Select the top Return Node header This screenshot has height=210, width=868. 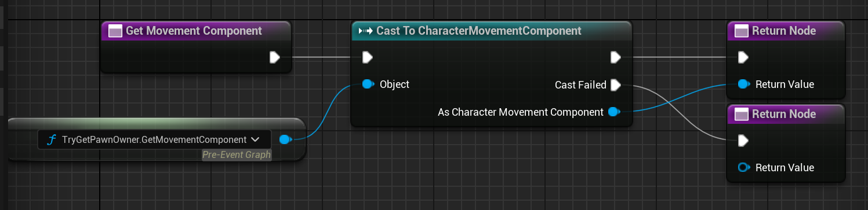coord(786,31)
